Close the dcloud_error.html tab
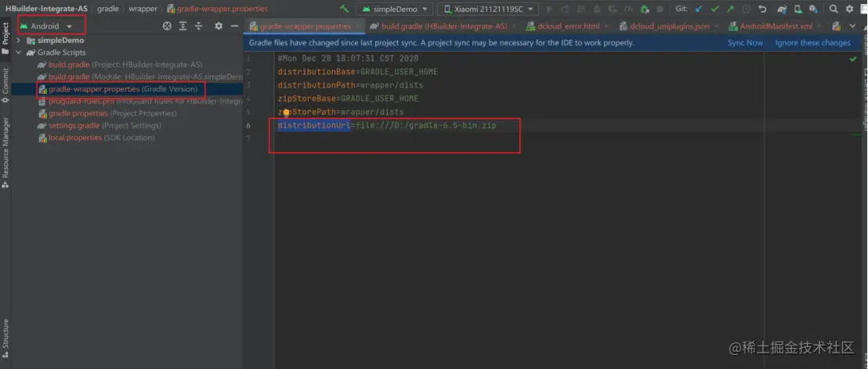This screenshot has width=868, height=369. [607, 27]
